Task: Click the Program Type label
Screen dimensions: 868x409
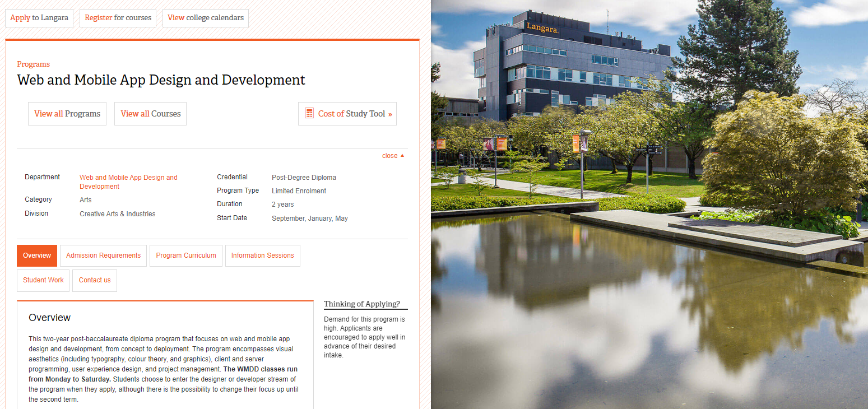Action: coord(238,190)
